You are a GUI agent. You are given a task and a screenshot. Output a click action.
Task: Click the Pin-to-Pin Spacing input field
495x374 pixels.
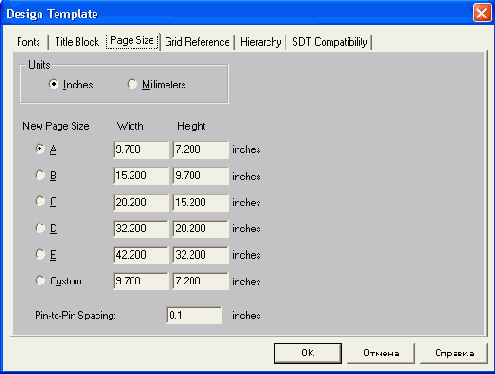coord(194,315)
